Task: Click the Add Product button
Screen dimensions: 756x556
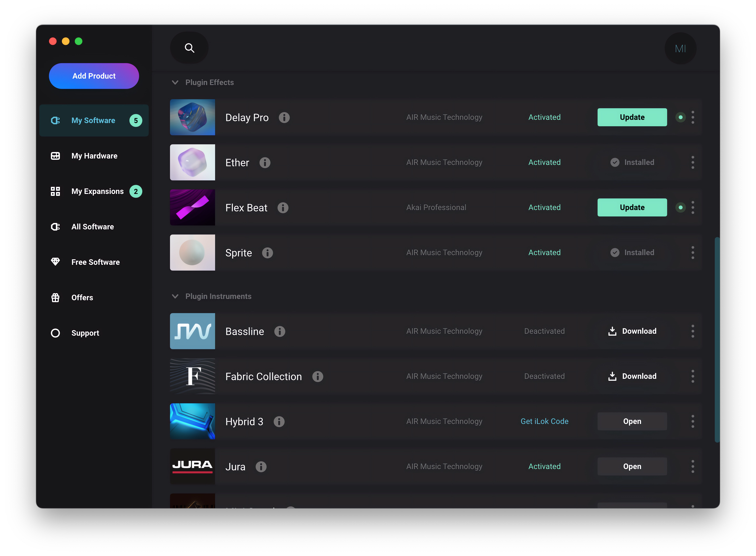Action: [x=94, y=76]
